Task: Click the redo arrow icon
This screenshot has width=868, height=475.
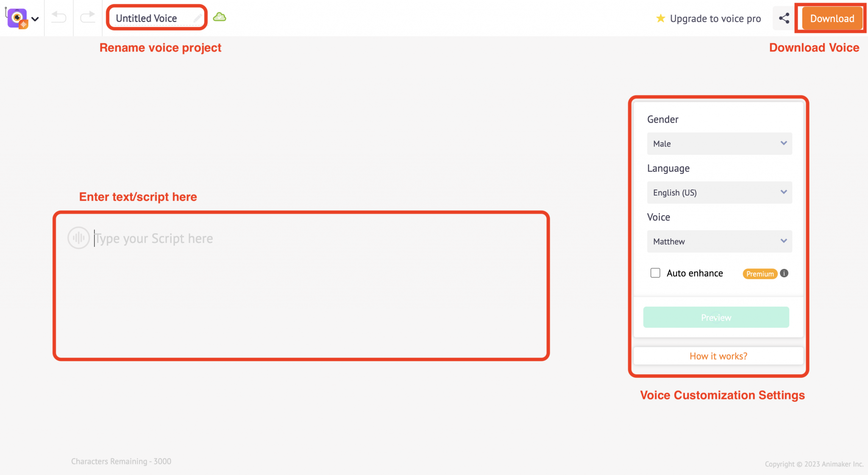Action: (88, 18)
